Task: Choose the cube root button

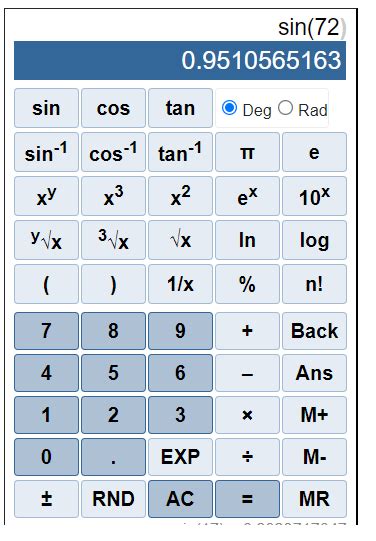Action: (113, 240)
